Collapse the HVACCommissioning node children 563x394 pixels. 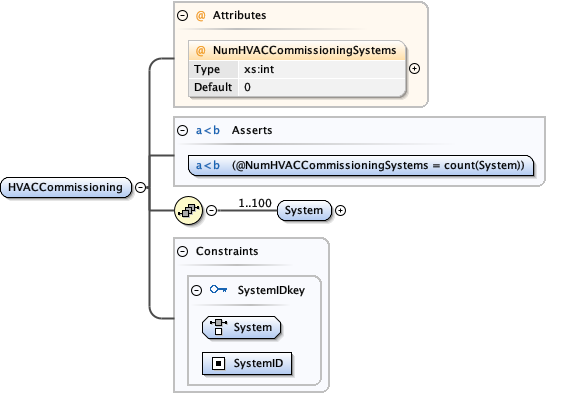point(140,187)
